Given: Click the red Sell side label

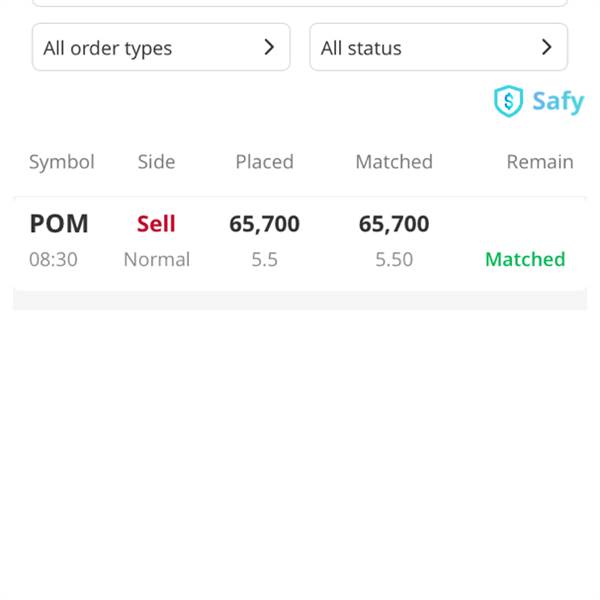Looking at the screenshot, I should point(156,224).
